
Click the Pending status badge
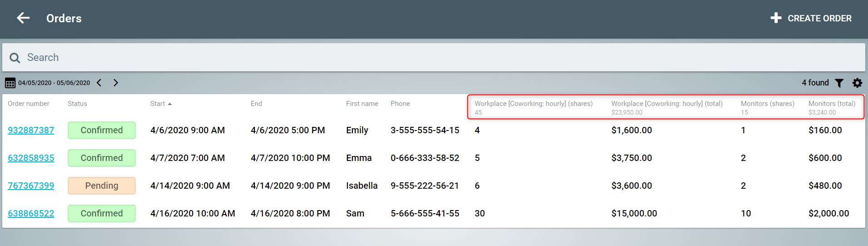102,186
